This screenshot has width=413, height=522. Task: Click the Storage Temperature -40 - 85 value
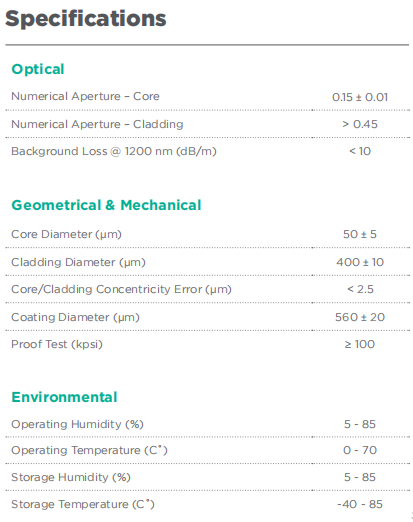[360, 504]
